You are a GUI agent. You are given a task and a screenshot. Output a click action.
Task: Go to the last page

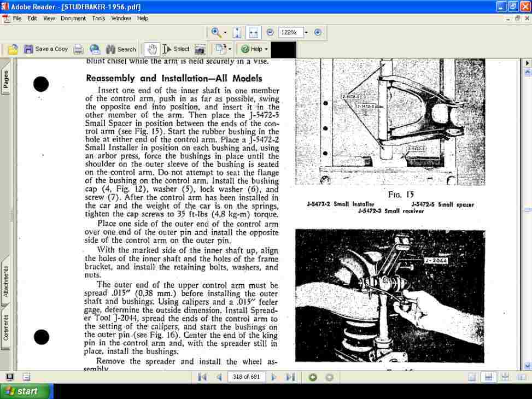pyautogui.click(x=290, y=377)
